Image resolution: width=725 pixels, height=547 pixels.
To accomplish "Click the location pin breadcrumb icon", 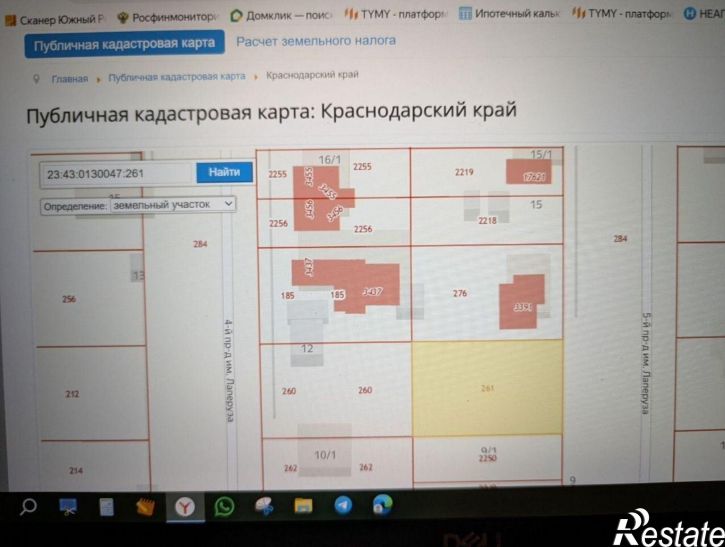I will tap(37, 79).
